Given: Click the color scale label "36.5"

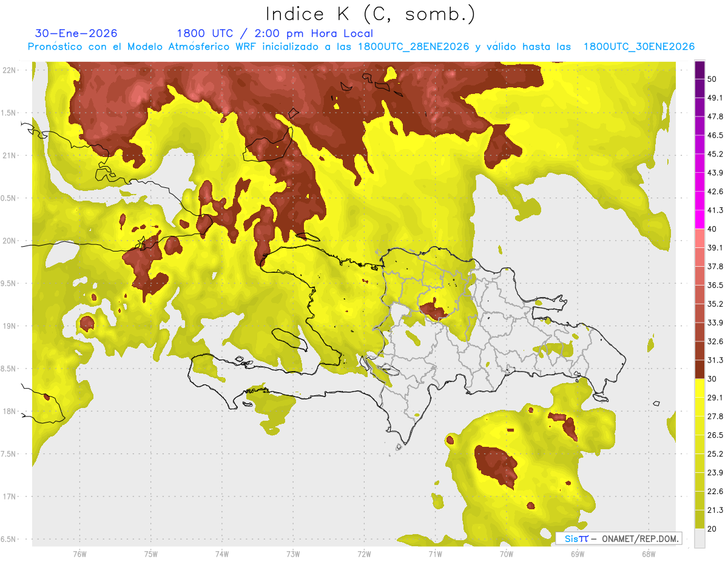Looking at the screenshot, I should tap(715, 285).
